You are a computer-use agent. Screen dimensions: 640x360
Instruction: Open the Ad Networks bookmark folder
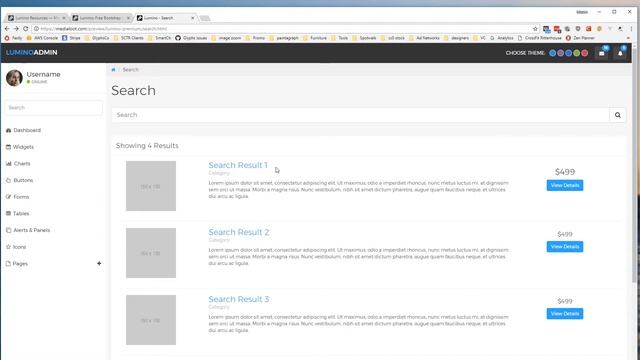pyautogui.click(x=424, y=38)
